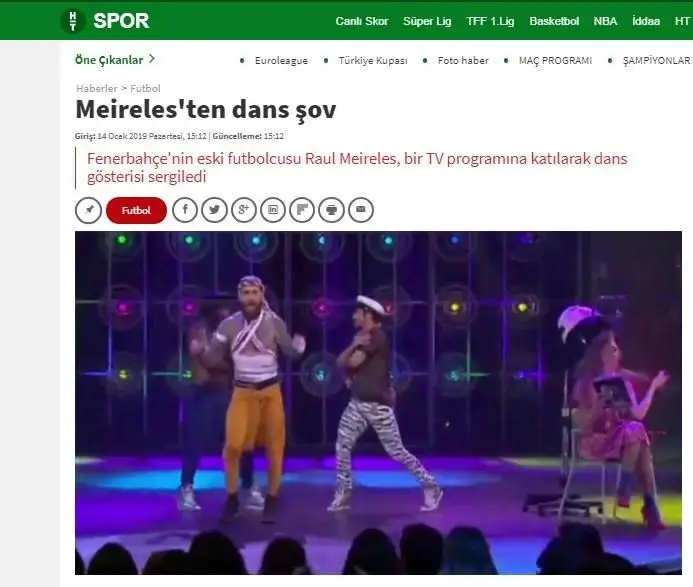Print the article using printer icon

331,210
